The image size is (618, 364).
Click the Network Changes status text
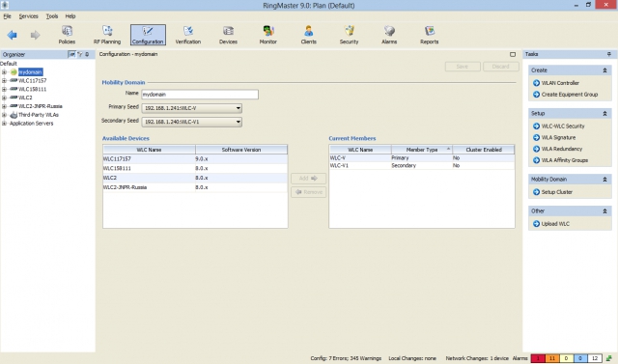point(477,358)
